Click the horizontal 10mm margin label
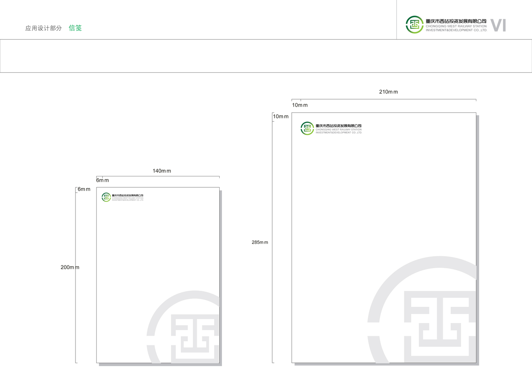 [x=300, y=105]
